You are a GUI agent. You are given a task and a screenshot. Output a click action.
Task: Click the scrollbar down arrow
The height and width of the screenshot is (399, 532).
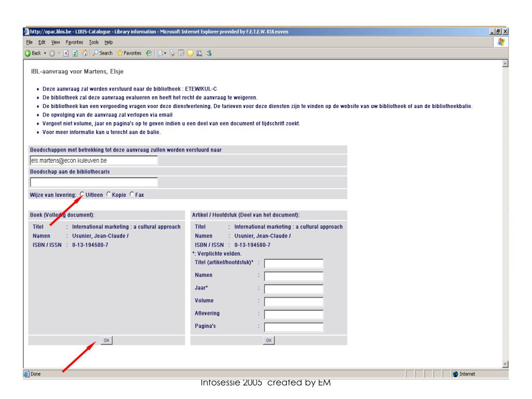505,364
